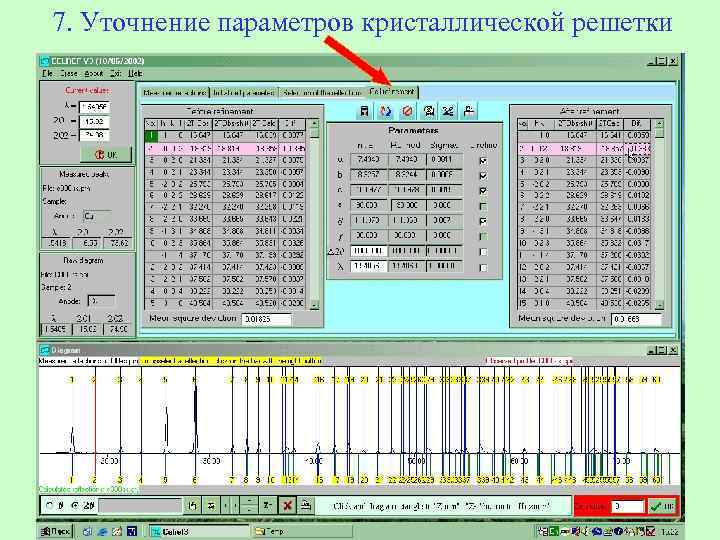Select the Cell refinement tab

pos(392,92)
